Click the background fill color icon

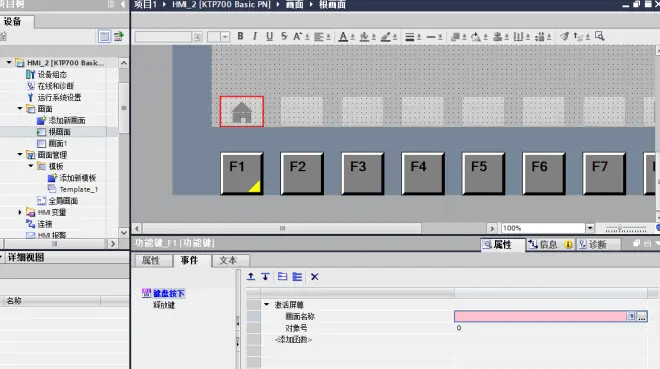pyautogui.click(x=365, y=37)
